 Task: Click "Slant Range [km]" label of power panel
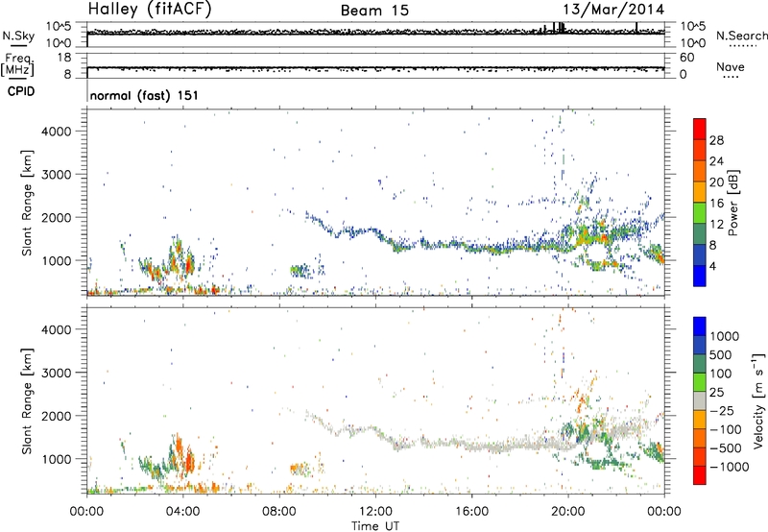[x=27, y=203]
